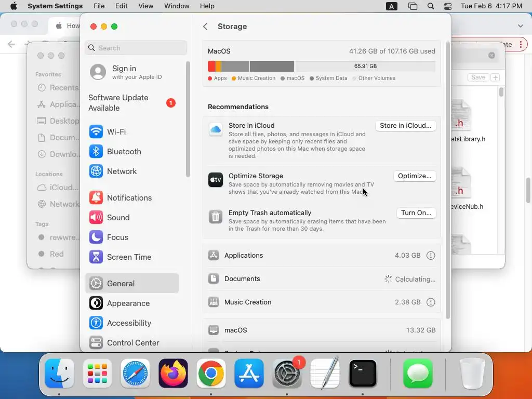Viewport: 532px width, 399px height.
Task: Select Music Creation storage row
Action: [322, 302]
